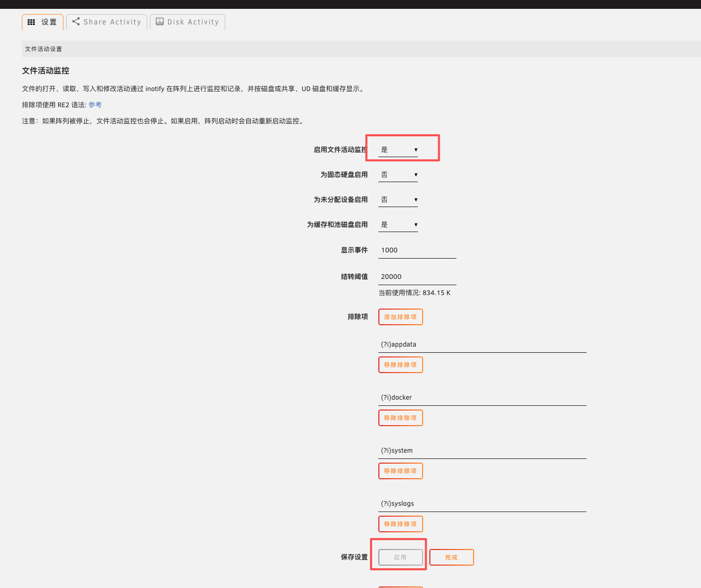Viewport: 701px width, 588px height.
Task: Switch to the Share Activity tab
Action: pos(107,22)
